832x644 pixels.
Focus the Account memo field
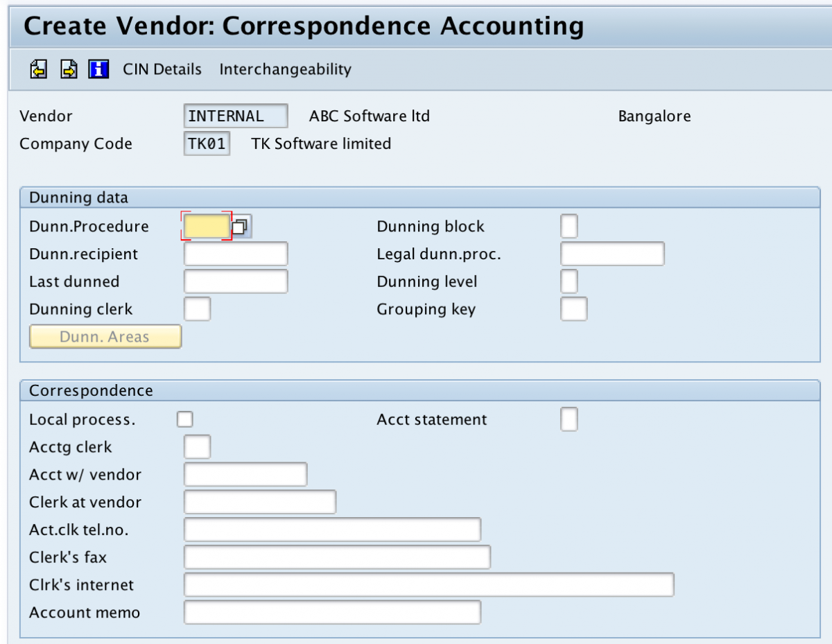(332, 612)
